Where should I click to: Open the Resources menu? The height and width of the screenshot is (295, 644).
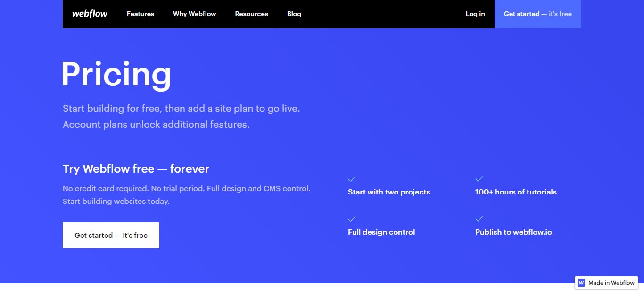point(251,14)
